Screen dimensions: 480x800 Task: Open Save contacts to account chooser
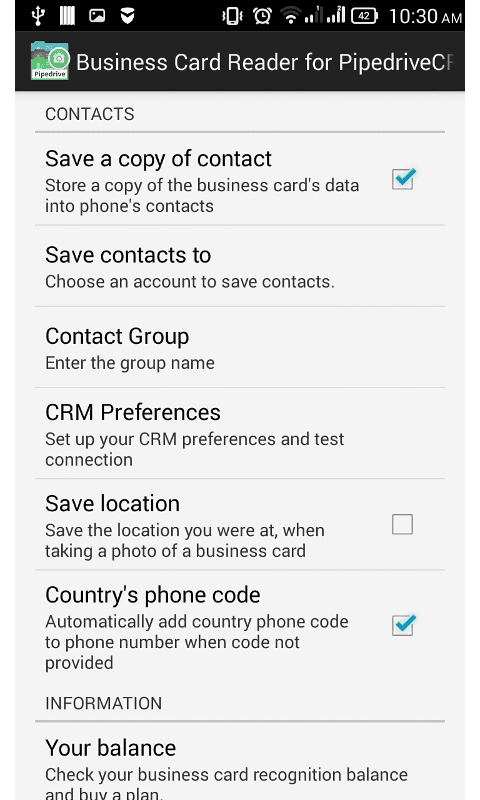[x=240, y=266]
